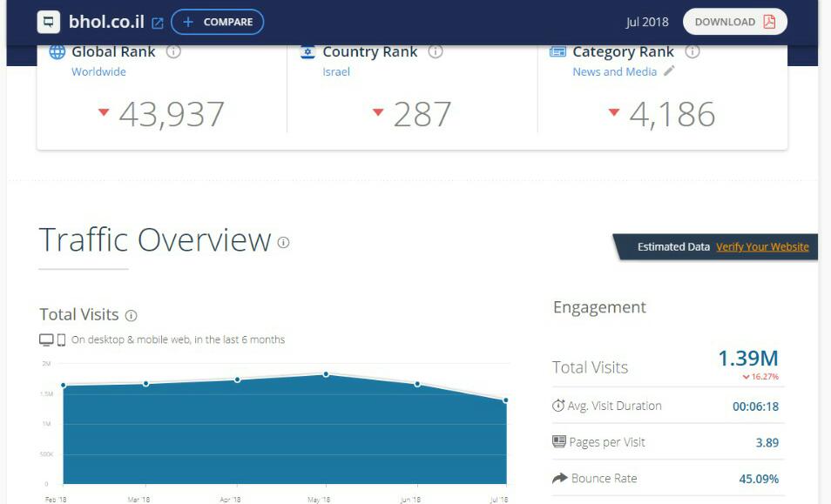Click the Category Rank info icon
This screenshot has height=504, width=831.
(x=692, y=51)
